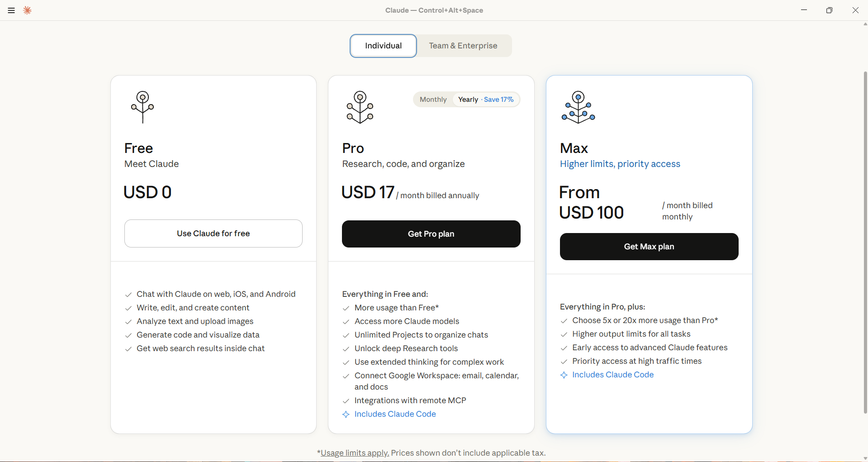Click checkmark next to 'Choose 5x or 20x more usage'
The image size is (868, 462).
[564, 321]
